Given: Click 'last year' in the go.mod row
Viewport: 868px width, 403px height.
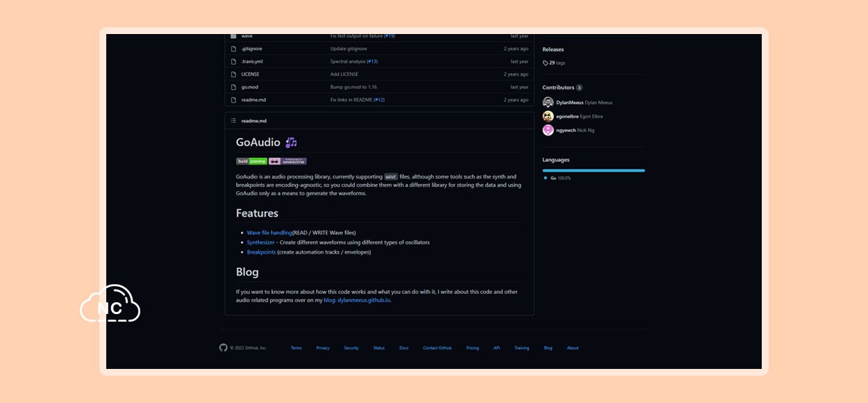Looking at the screenshot, I should pos(519,87).
